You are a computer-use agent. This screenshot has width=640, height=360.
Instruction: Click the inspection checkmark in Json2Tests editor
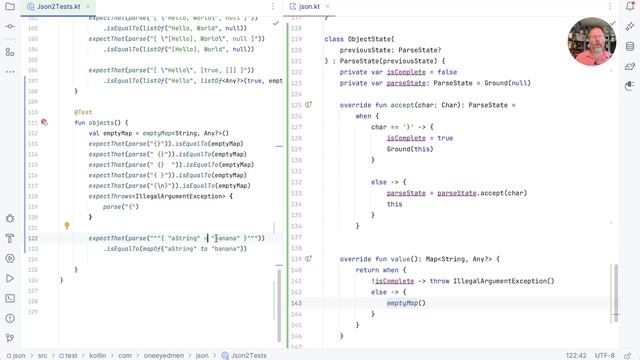pyautogui.click(x=276, y=23)
